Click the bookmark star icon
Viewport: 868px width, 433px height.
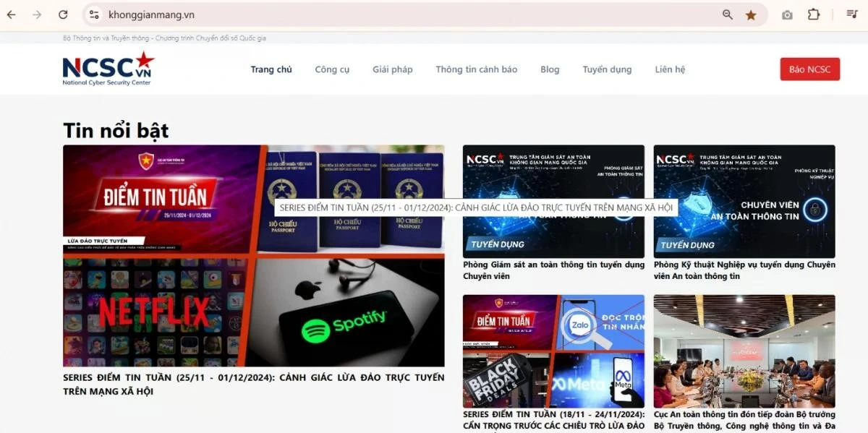tap(752, 14)
